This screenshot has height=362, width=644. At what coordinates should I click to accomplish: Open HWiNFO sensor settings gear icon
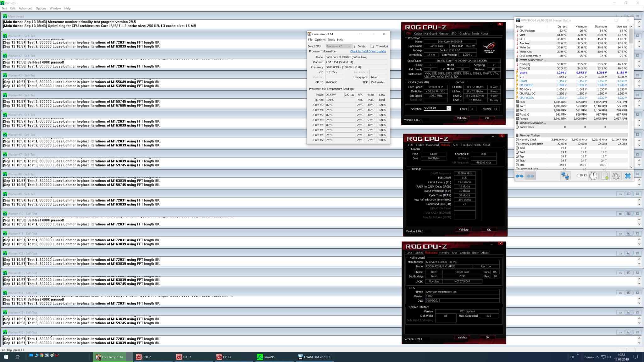point(616,176)
